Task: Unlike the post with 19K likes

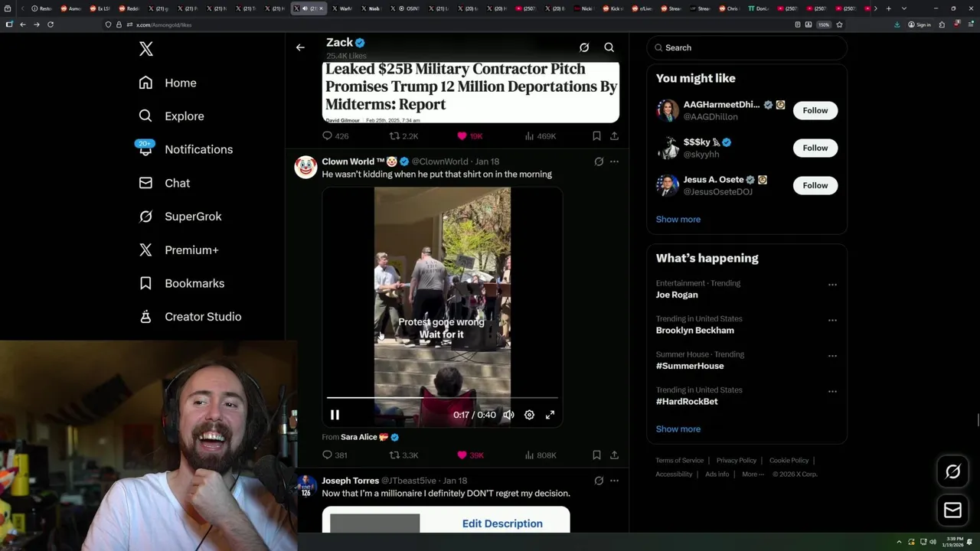Action: [469, 136]
